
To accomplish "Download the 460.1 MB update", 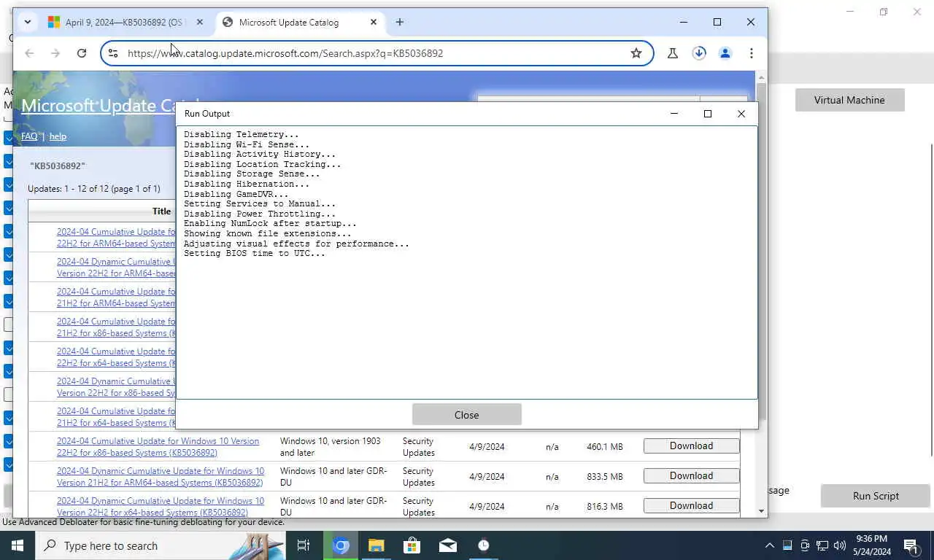I will click(x=691, y=446).
